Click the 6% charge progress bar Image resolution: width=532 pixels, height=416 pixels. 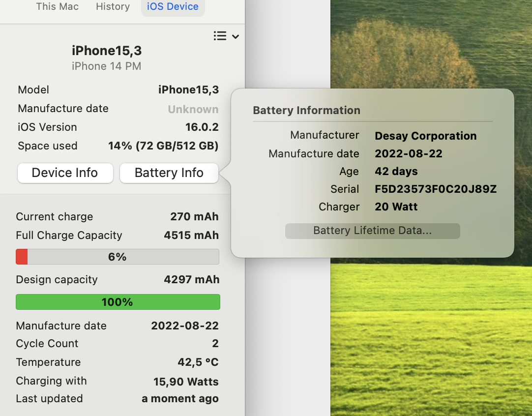118,257
